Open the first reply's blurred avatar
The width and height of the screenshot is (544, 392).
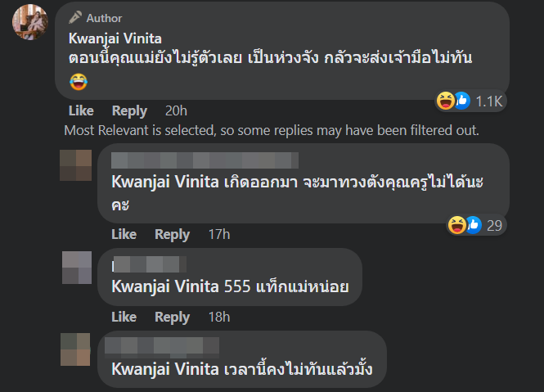coord(76,164)
